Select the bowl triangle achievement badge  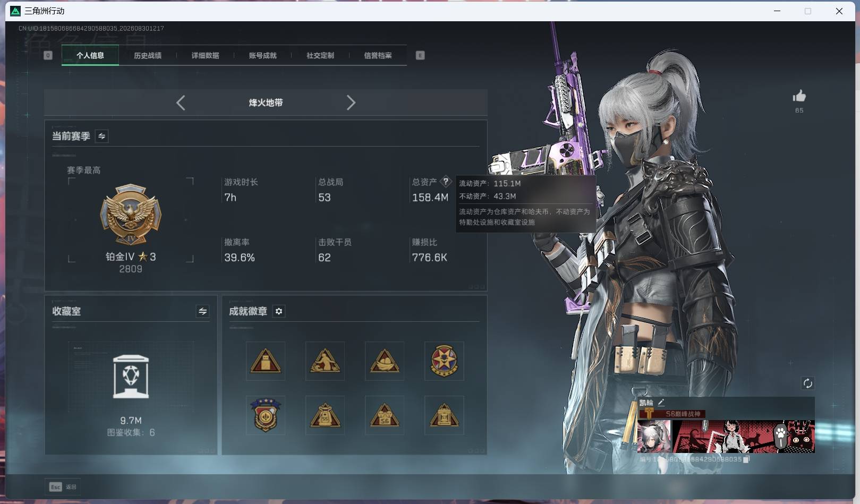point(385,361)
